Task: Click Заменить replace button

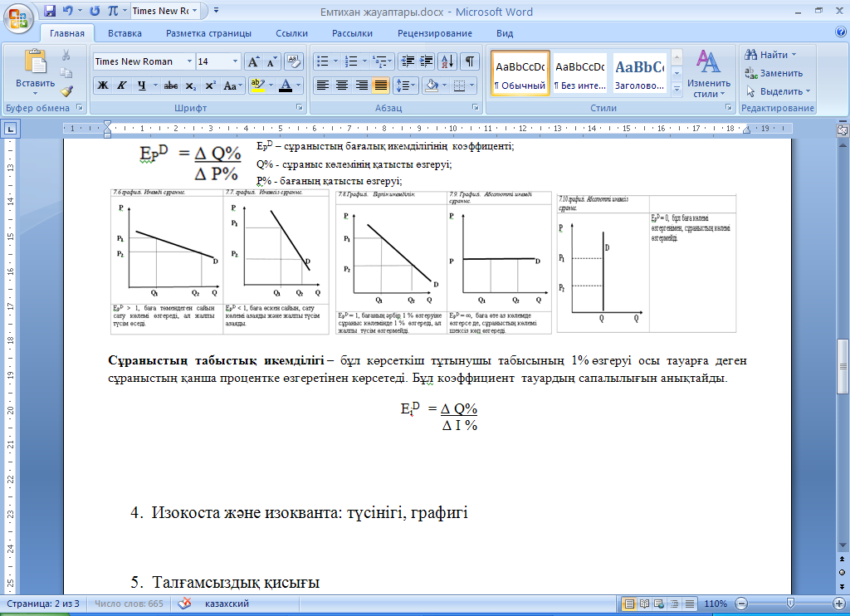Action: 774,73
